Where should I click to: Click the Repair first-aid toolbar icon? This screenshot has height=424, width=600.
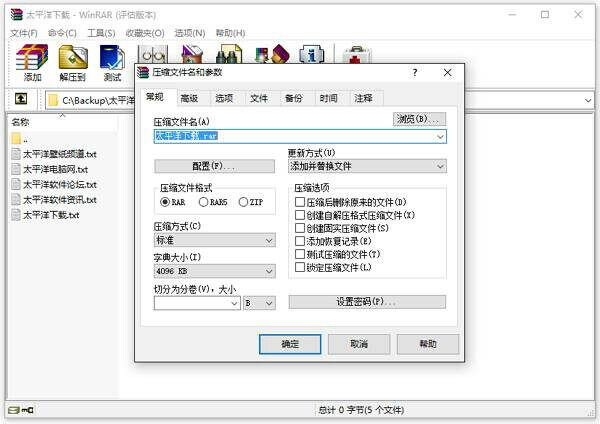tap(356, 55)
